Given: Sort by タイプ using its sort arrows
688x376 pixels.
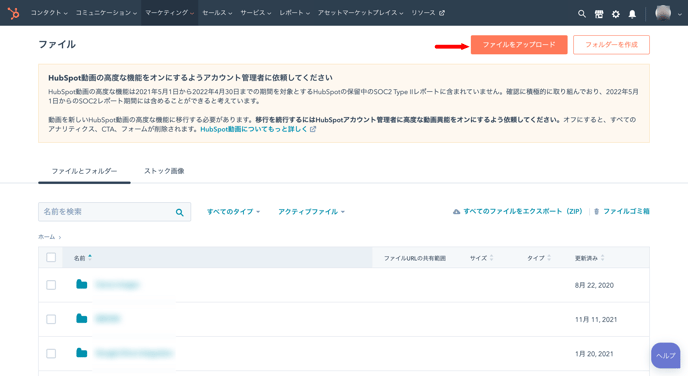Looking at the screenshot, I should click(549, 258).
